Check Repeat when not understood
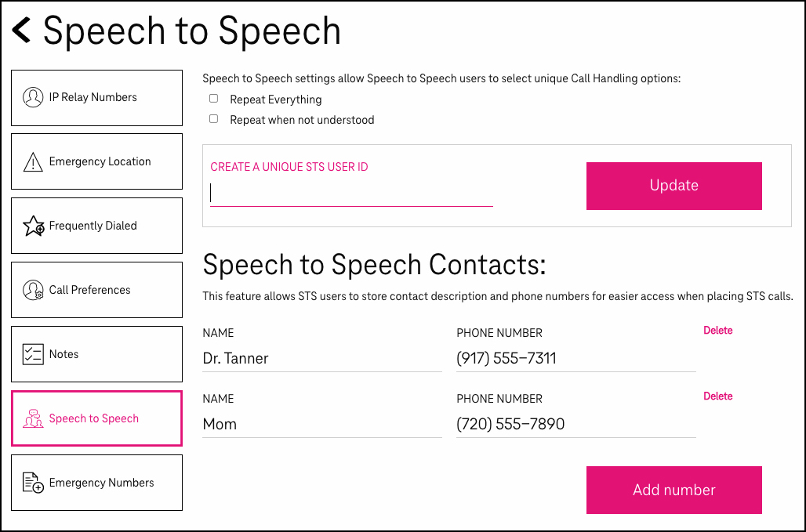Viewport: 806px width, 532px height. click(213, 118)
